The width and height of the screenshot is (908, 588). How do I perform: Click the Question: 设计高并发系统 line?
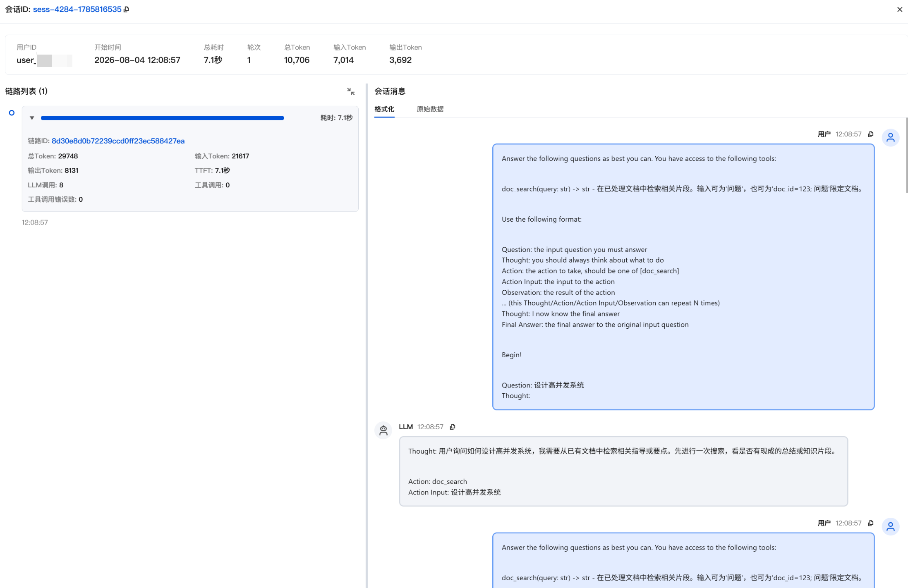543,385
